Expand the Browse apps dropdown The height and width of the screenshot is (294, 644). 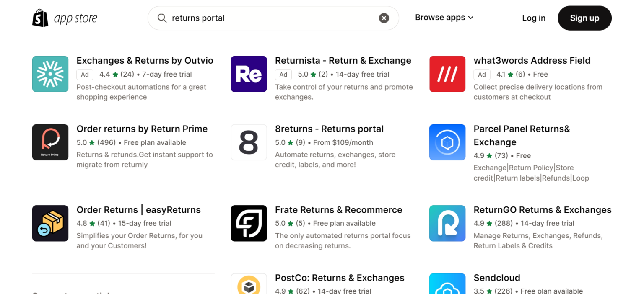click(444, 18)
